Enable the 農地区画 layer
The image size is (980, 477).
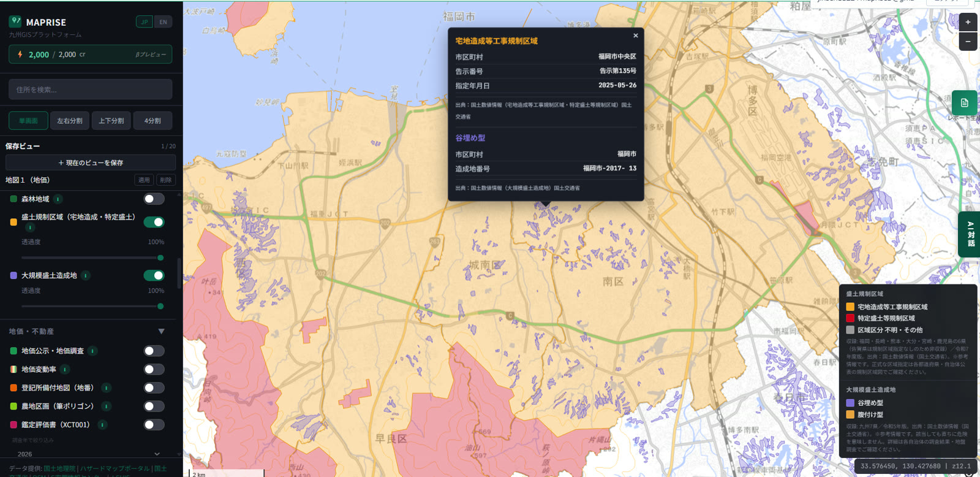(x=154, y=406)
